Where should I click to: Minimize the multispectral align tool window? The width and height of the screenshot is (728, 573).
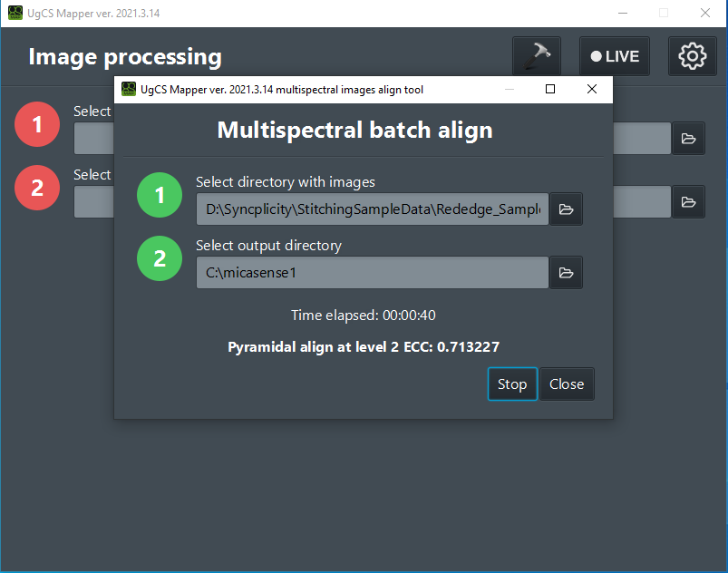click(x=510, y=89)
